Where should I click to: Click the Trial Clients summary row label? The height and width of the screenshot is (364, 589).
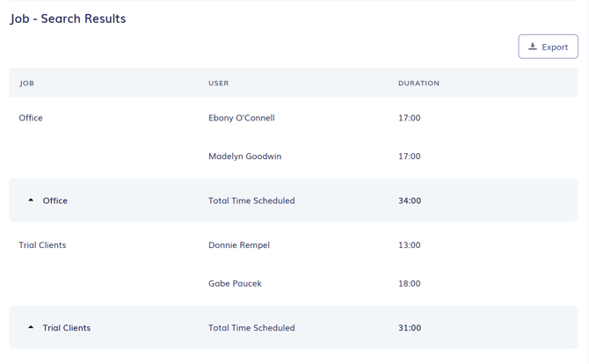pyautogui.click(x=67, y=328)
